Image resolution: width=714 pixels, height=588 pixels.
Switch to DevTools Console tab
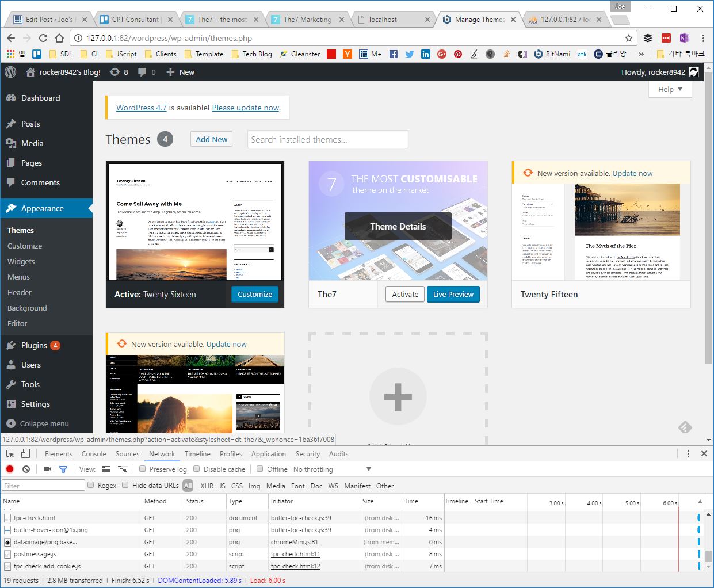[x=94, y=453]
